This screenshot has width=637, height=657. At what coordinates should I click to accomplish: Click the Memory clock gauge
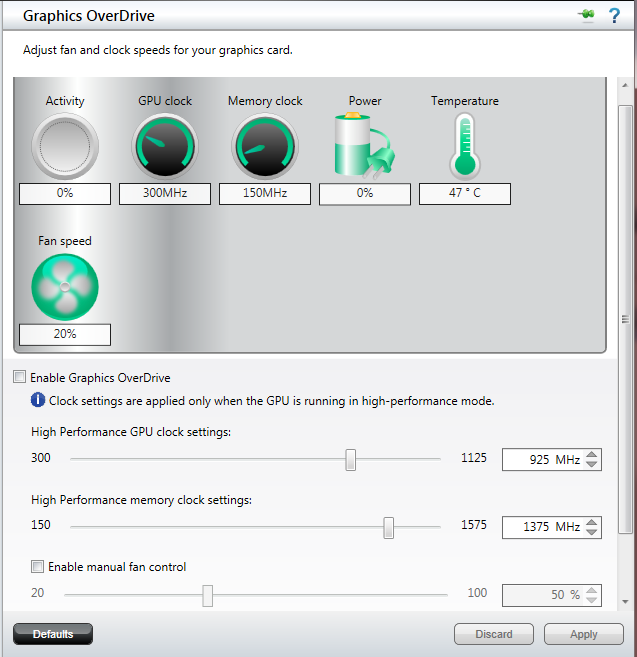point(265,147)
